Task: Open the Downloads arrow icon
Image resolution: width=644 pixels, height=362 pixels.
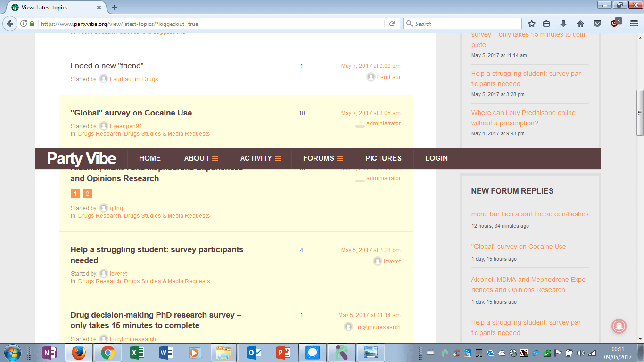Action: pyautogui.click(x=563, y=24)
